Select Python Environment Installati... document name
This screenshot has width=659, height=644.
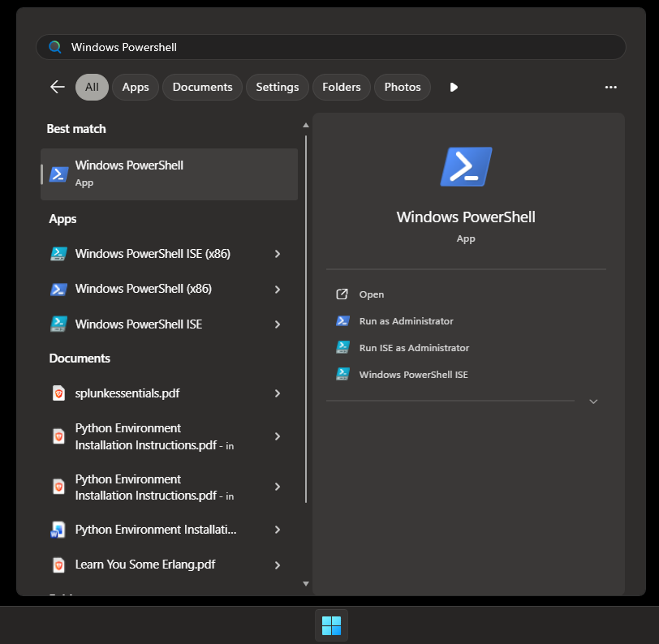point(156,530)
